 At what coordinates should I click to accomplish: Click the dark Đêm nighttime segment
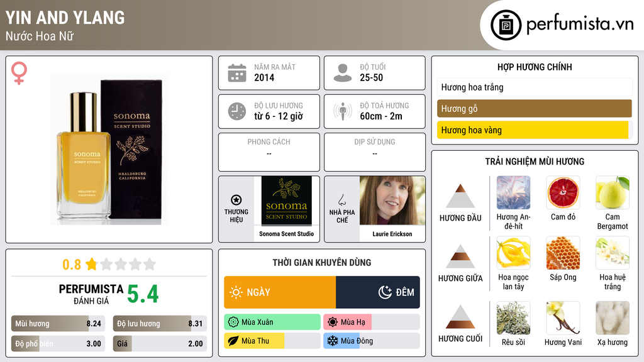tap(378, 292)
